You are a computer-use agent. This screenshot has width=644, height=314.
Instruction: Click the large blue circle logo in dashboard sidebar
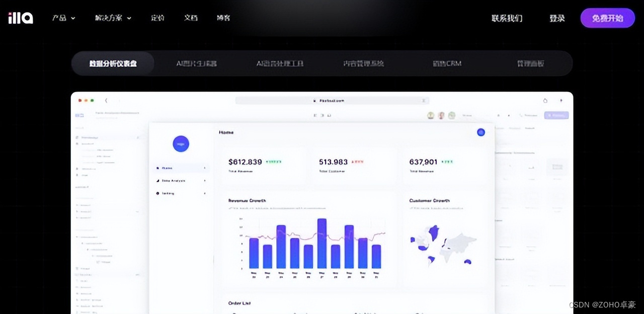(181, 144)
